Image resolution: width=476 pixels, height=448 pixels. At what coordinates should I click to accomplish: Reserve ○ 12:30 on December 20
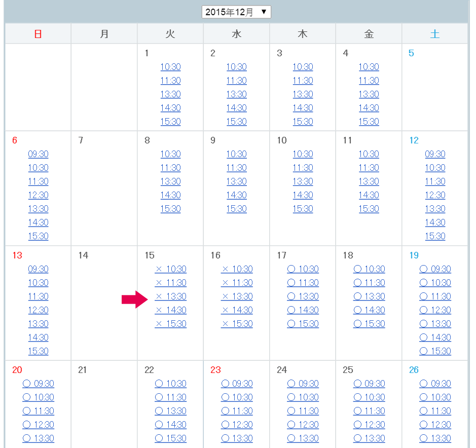pos(38,424)
